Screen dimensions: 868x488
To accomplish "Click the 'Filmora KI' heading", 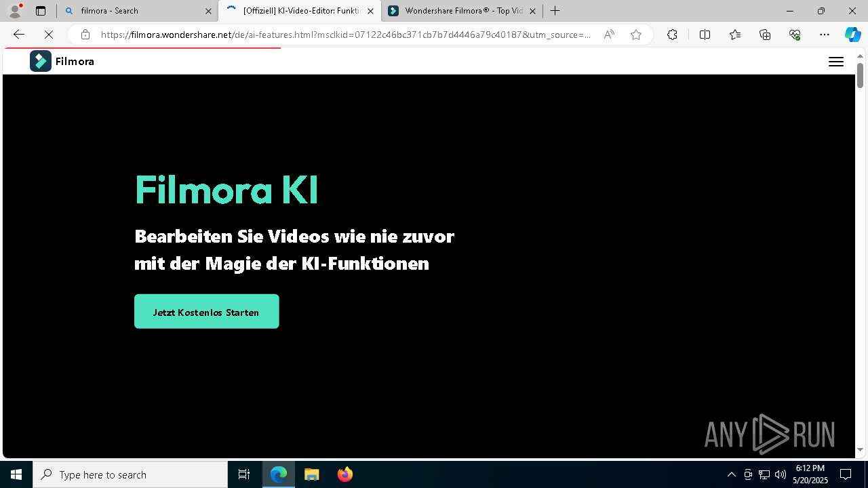I will [x=226, y=190].
